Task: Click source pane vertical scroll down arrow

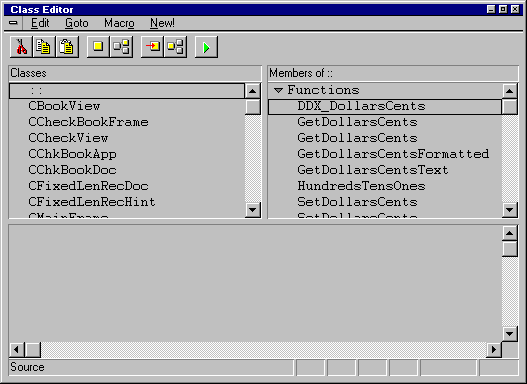Action: [510, 334]
